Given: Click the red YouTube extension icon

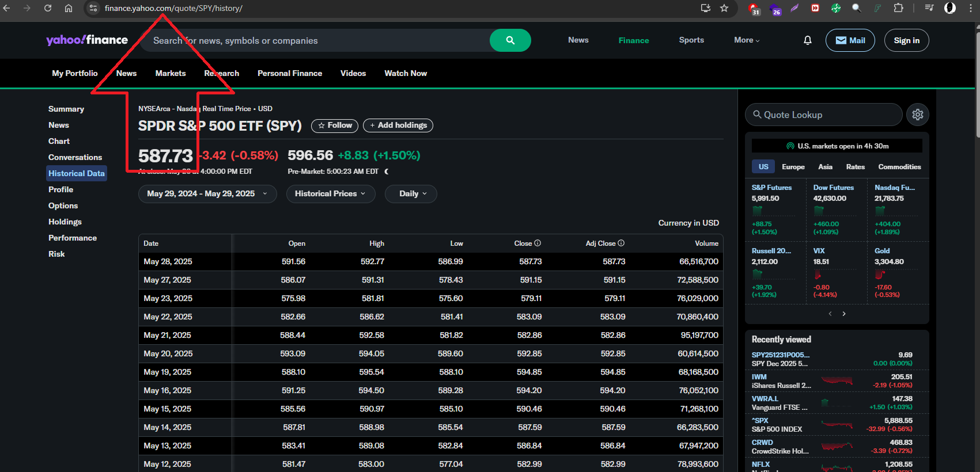Looking at the screenshot, I should (x=815, y=8).
